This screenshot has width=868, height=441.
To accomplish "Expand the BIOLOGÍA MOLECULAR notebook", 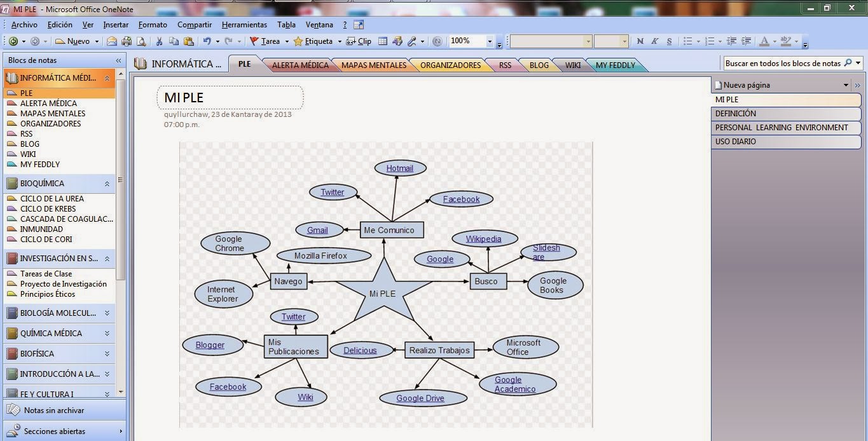I will tap(107, 313).
